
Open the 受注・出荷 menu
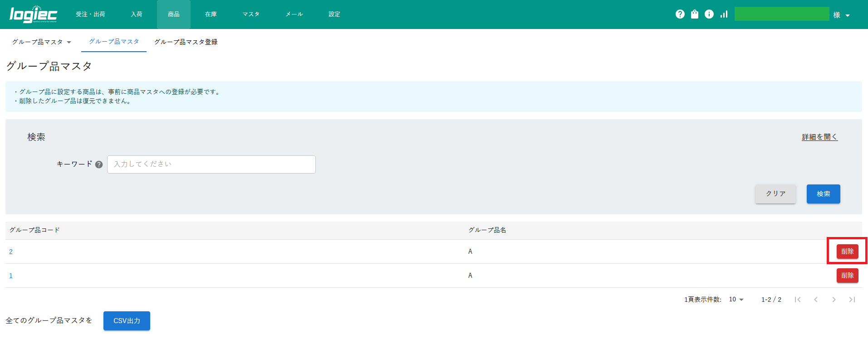[90, 15]
